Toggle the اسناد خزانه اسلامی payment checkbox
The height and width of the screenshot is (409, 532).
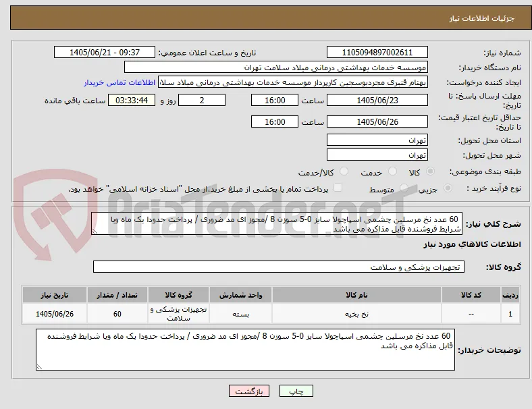[338, 188]
